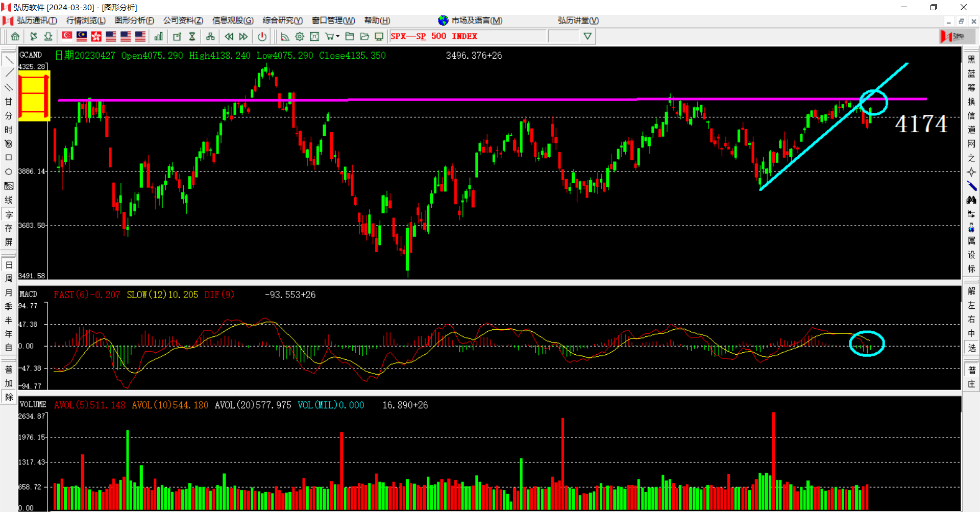
Task: Click the empty input box beside symbol field
Action: click(x=564, y=36)
